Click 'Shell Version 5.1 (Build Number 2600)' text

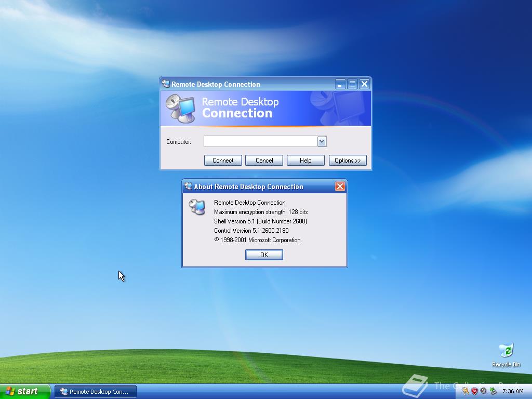[x=260, y=221]
